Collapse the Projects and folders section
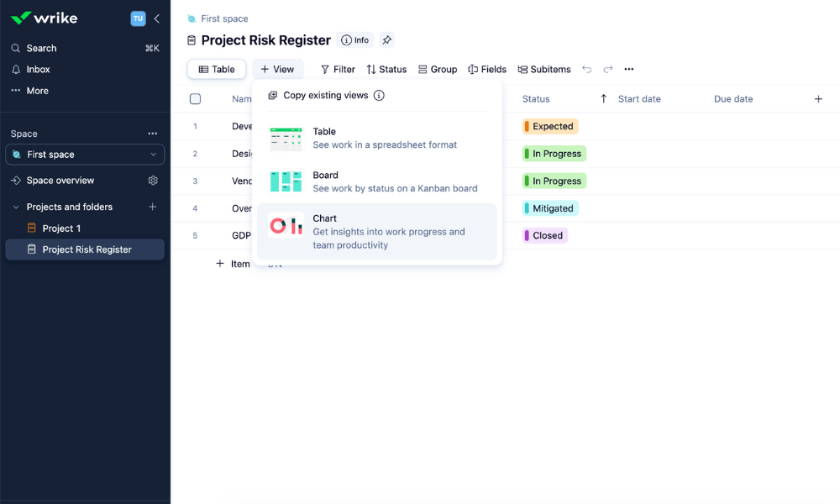840x504 pixels. point(15,207)
